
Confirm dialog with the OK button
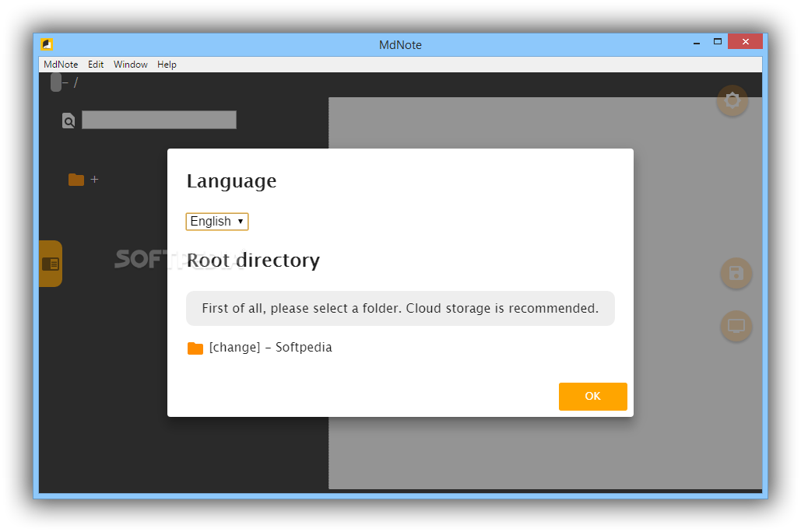(x=592, y=396)
